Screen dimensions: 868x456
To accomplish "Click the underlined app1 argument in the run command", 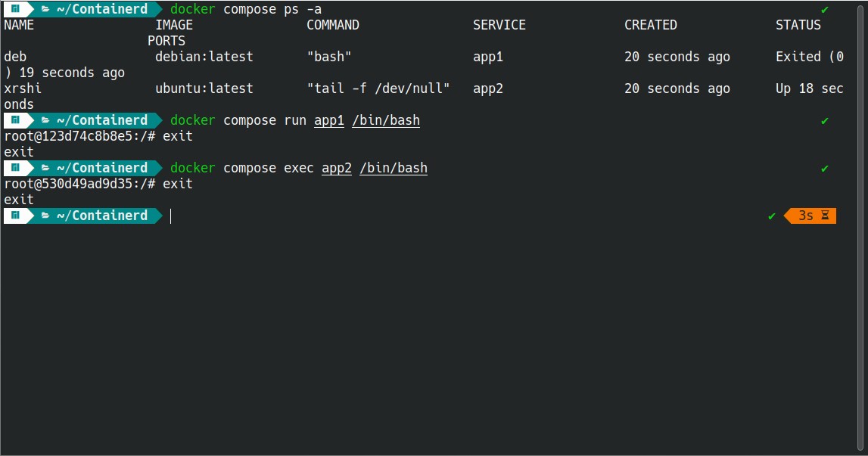I will (329, 120).
